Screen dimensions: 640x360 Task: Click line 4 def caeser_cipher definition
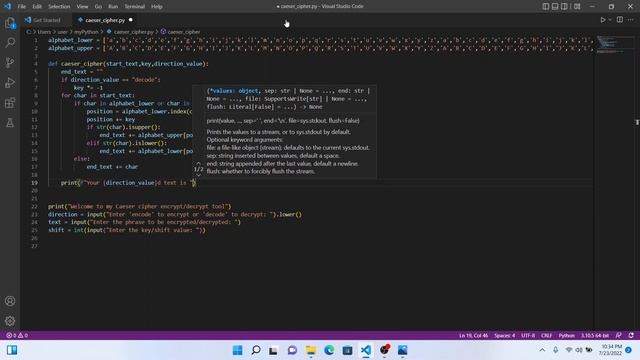pos(128,64)
